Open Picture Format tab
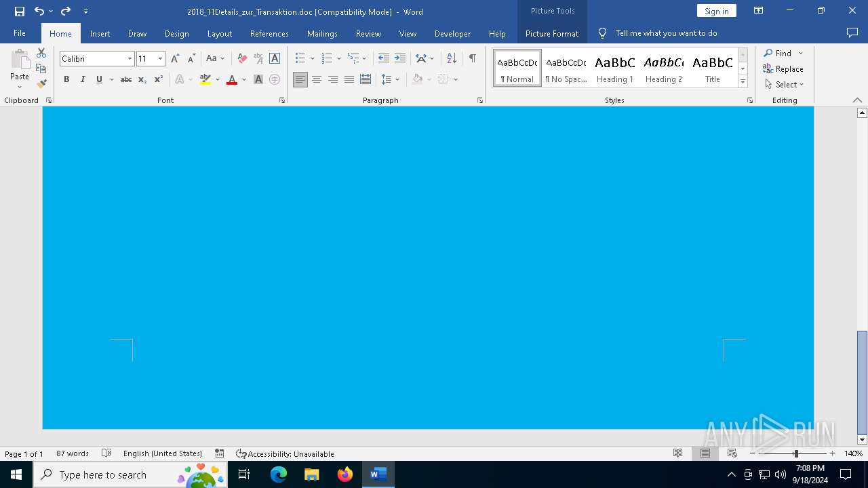Viewport: 868px width, 488px height. pyautogui.click(x=552, y=33)
